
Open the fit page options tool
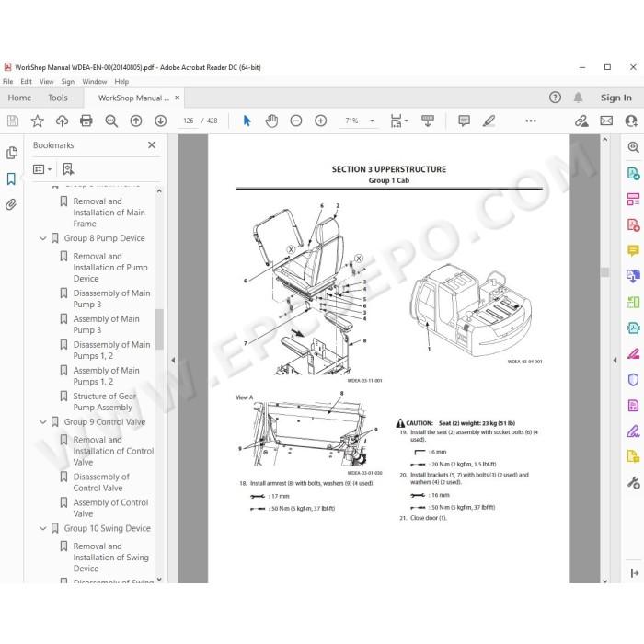click(x=398, y=121)
